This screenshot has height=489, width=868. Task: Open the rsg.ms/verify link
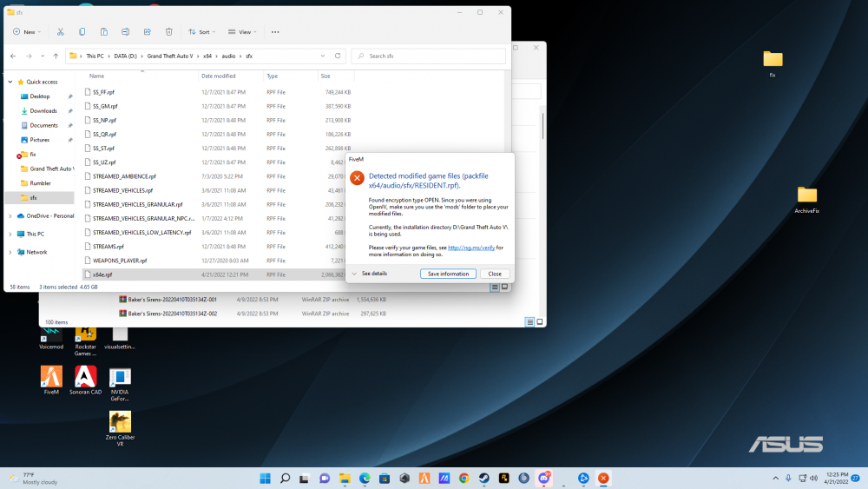(470, 248)
